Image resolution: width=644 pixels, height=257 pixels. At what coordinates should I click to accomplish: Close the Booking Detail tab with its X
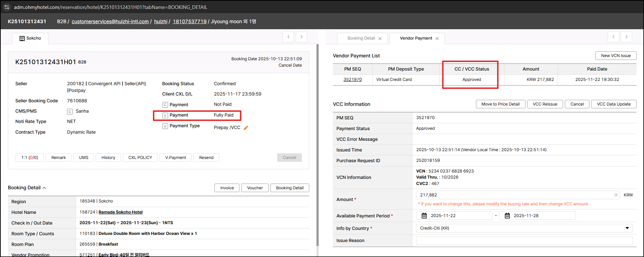click(380, 38)
